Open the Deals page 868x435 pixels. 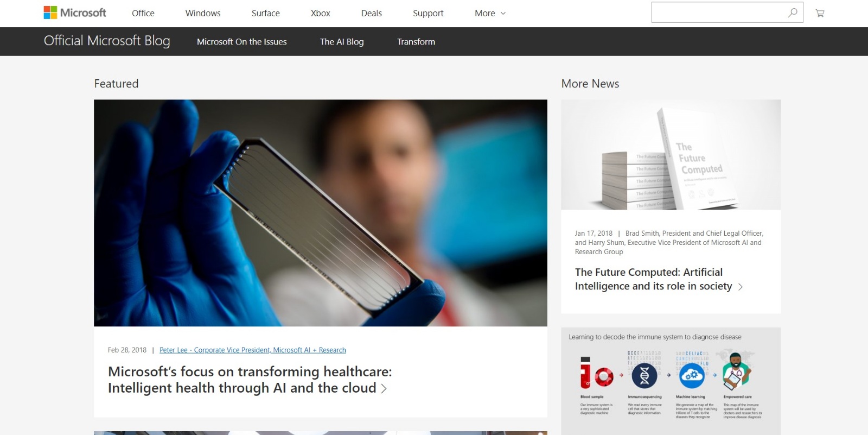pos(372,13)
